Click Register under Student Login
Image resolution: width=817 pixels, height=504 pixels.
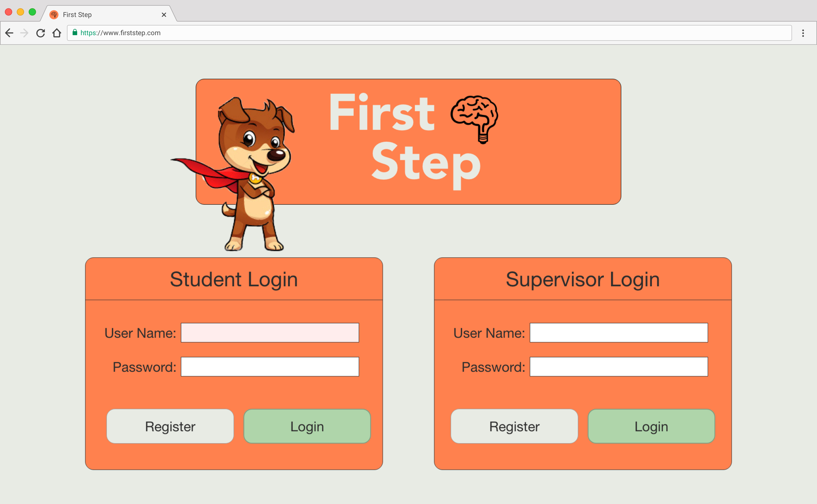click(x=170, y=426)
